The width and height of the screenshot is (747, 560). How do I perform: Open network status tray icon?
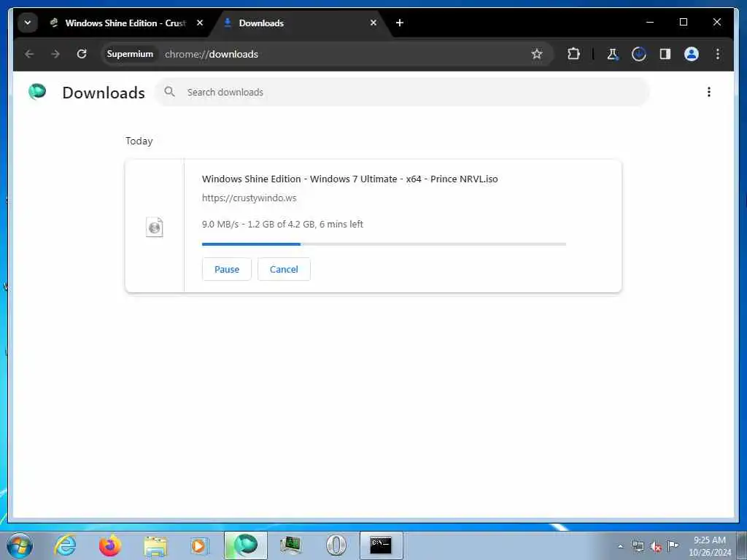coord(638,547)
